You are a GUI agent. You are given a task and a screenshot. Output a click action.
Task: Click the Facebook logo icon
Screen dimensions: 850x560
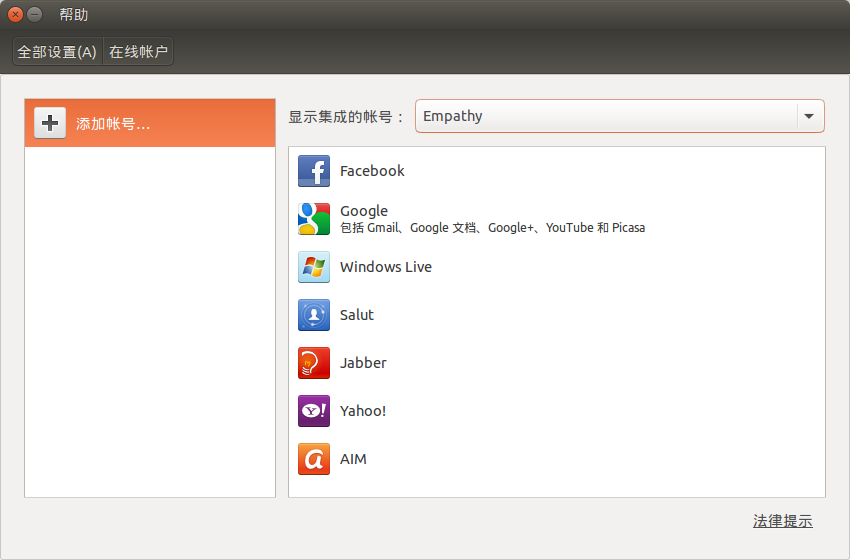coord(314,171)
